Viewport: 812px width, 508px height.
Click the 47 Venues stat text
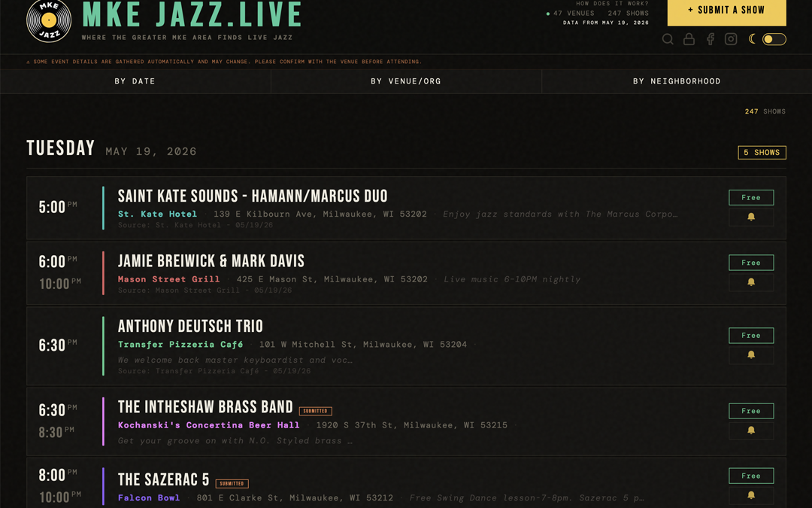[574, 14]
